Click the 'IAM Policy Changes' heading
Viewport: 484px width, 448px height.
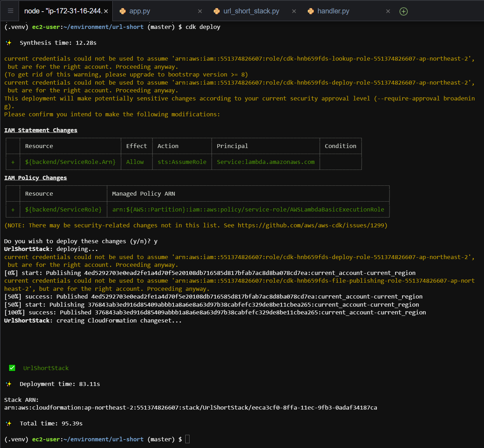pos(36,178)
